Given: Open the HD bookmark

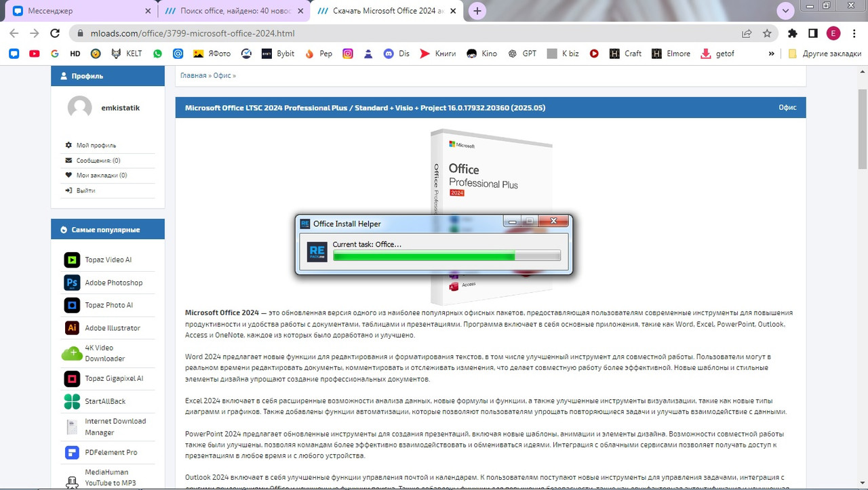Looking at the screenshot, I should pos(75,54).
